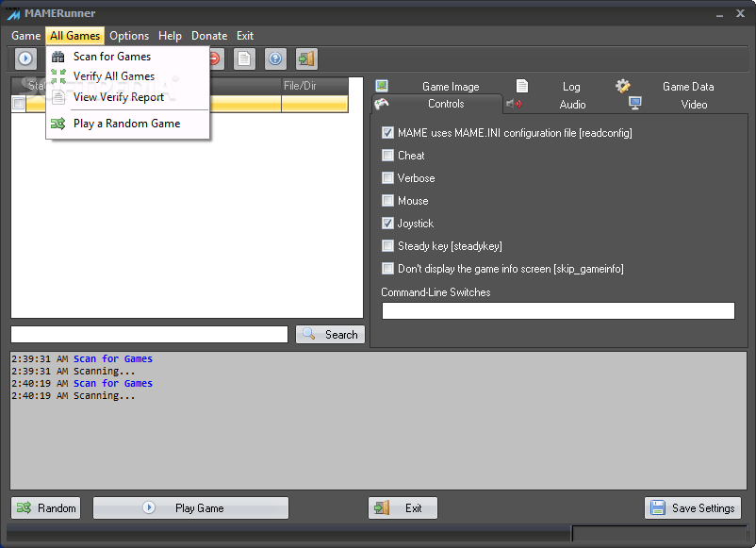Open the Options menu

(x=129, y=36)
